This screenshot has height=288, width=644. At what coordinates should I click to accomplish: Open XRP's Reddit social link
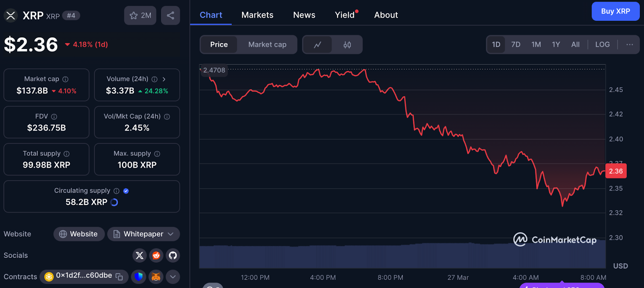156,255
